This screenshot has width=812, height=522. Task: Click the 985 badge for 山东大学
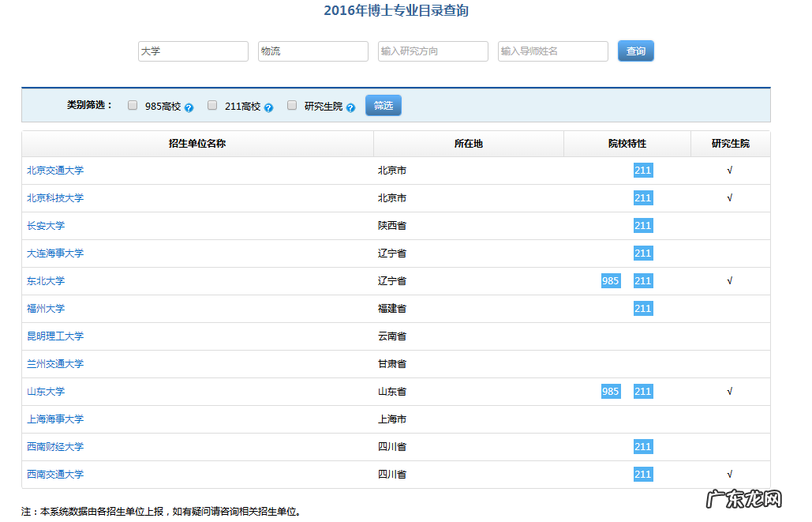click(610, 391)
